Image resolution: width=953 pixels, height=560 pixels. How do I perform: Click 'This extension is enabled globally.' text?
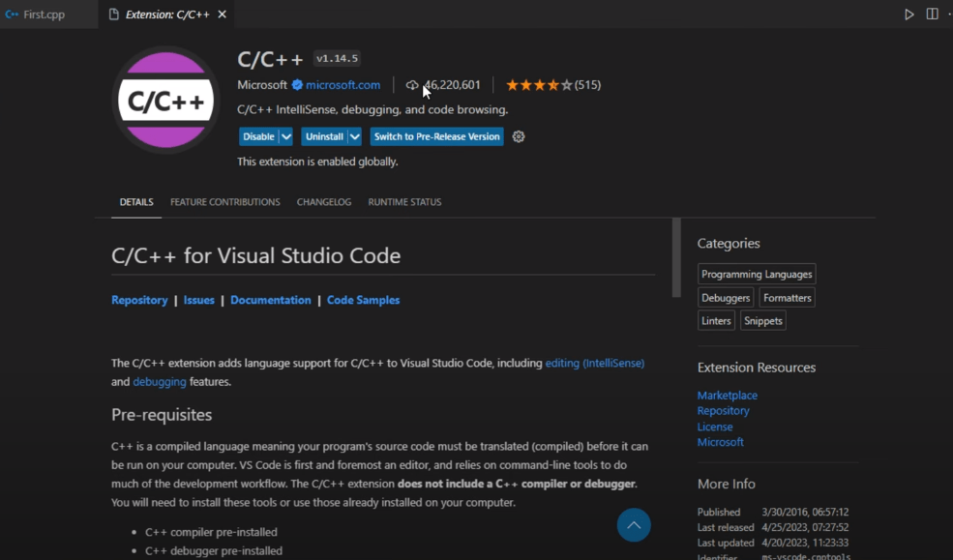pyautogui.click(x=317, y=162)
